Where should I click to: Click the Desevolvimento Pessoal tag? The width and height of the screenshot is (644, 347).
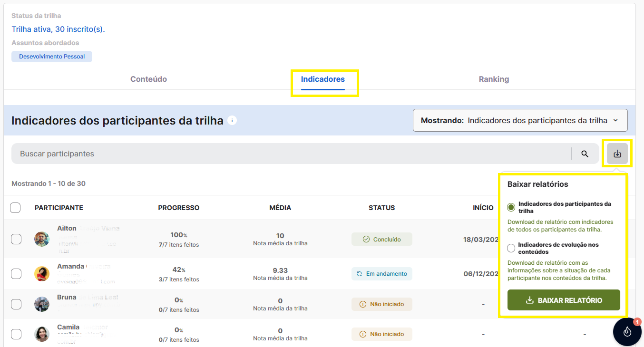pos(52,57)
